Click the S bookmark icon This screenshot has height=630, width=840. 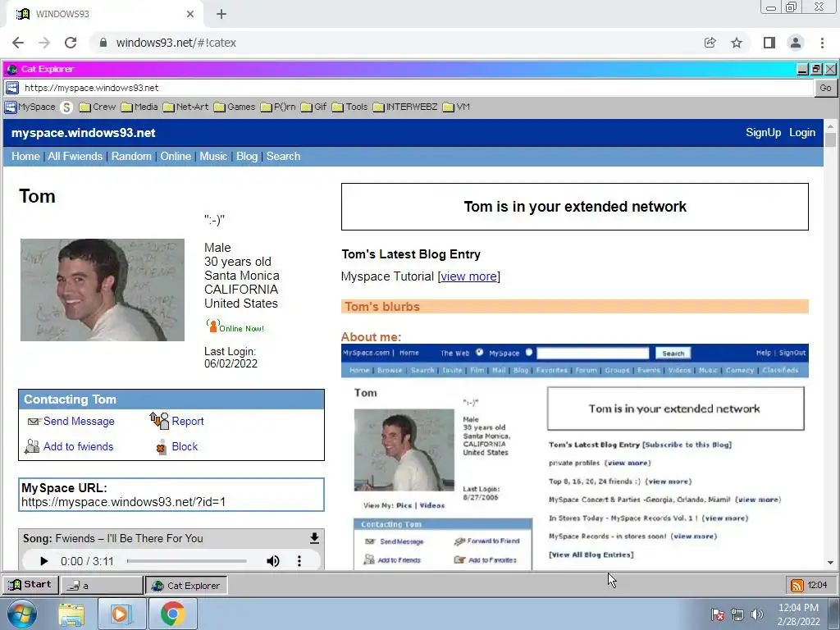coord(66,107)
